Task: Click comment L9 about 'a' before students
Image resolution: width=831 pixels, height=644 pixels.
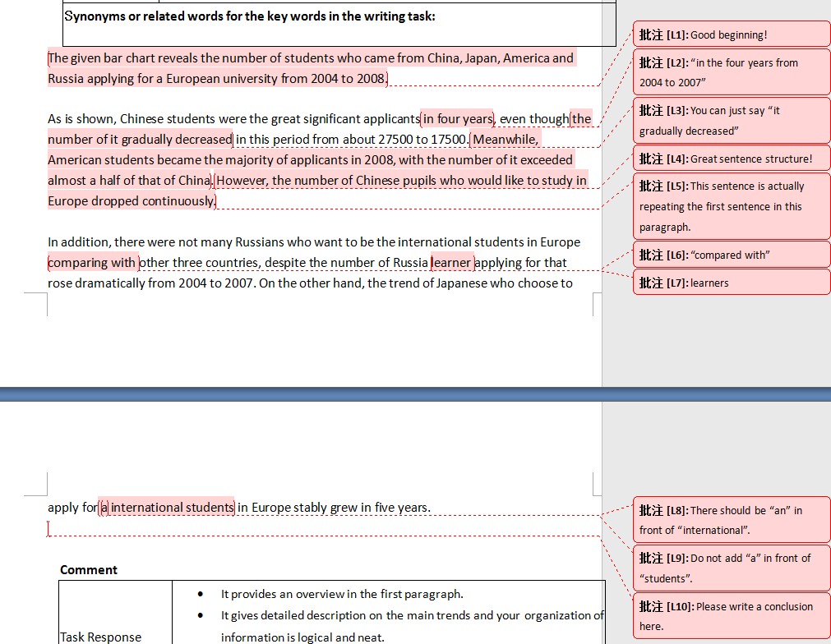Action: click(732, 568)
